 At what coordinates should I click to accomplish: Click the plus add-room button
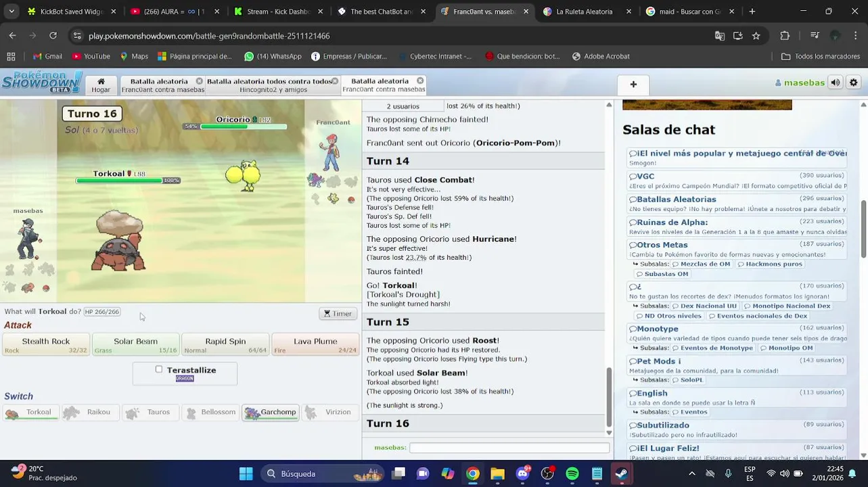[x=633, y=85]
